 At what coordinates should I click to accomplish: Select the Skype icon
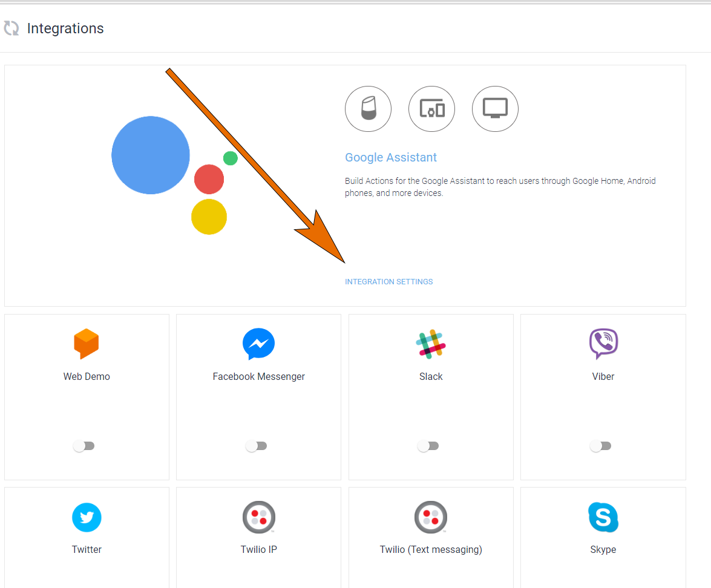603,517
